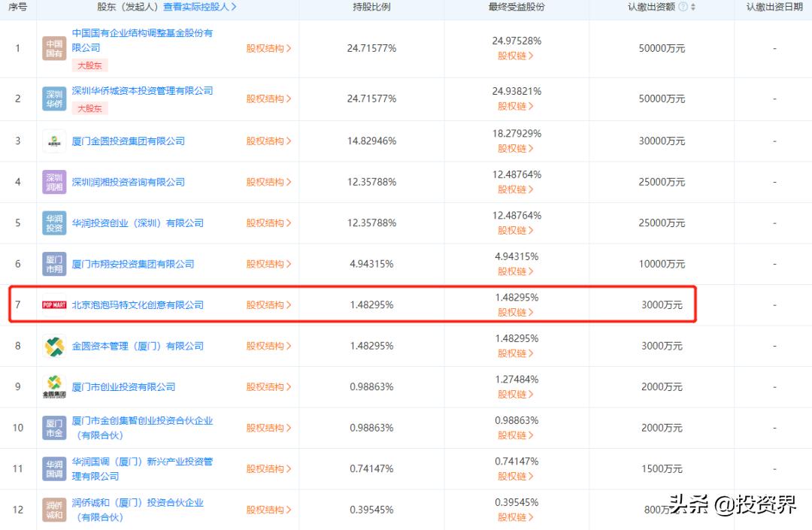Viewport: 812px width, 530px height.
Task: Click the 华润国调 logo icon
Action: (x=53, y=468)
